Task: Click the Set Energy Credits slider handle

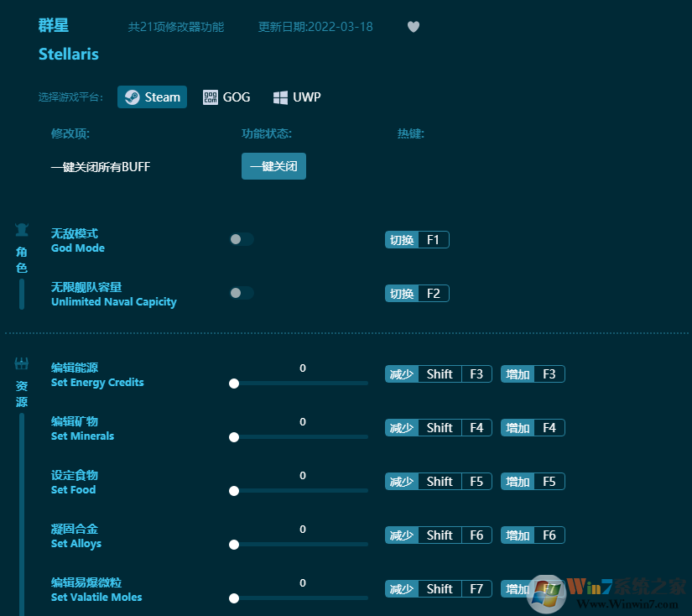Action: pos(234,384)
